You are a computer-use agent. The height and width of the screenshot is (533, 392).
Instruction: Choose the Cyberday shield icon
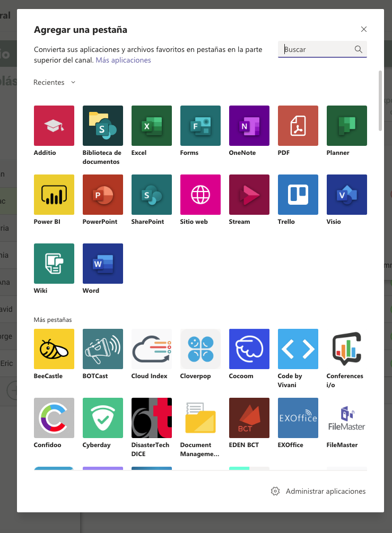tap(103, 418)
